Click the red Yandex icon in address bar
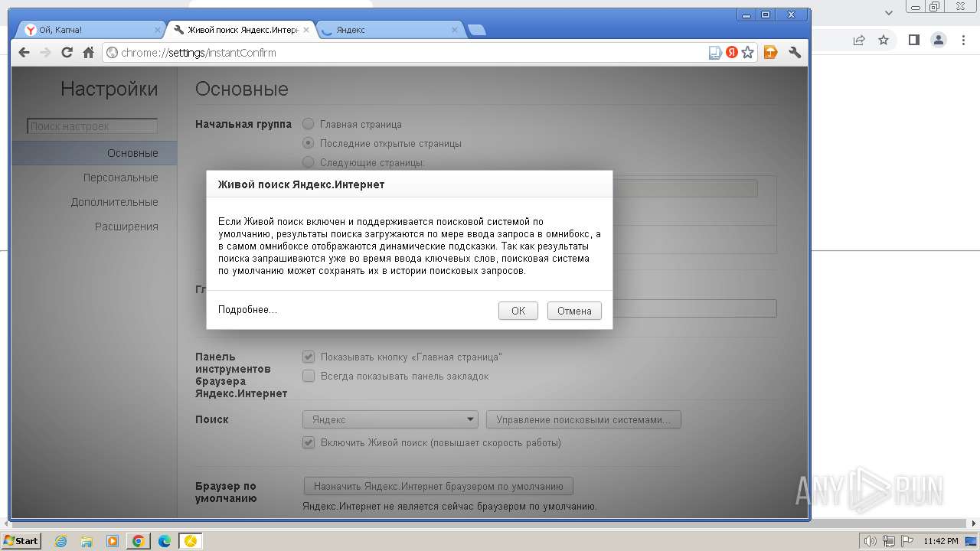This screenshot has width=980, height=551. coord(732,53)
